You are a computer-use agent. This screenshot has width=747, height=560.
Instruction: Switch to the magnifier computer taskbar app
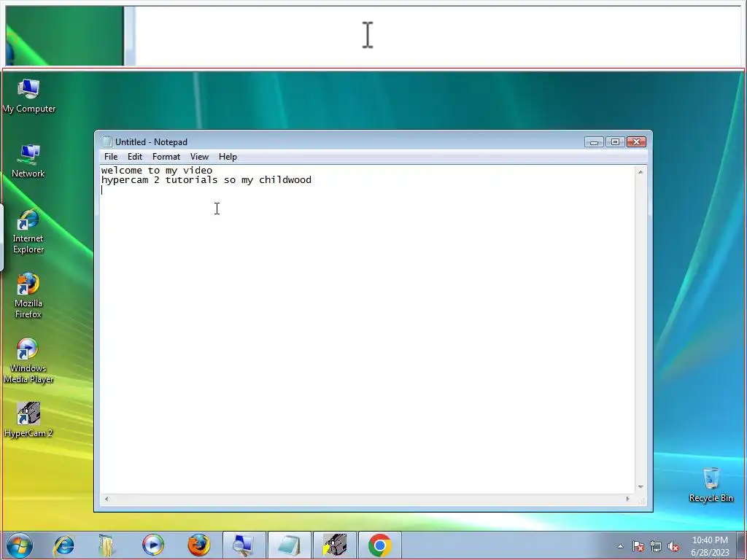pos(244,545)
